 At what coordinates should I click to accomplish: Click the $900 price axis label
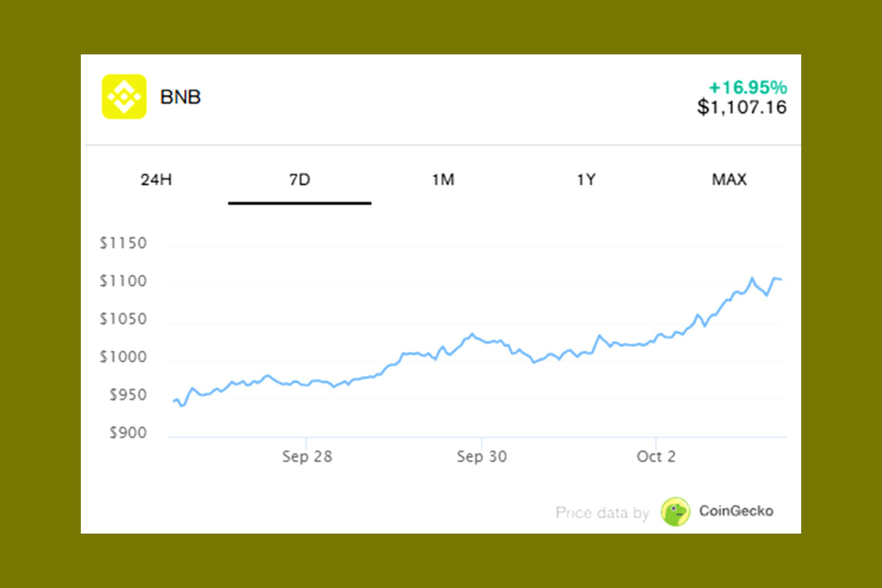pyautogui.click(x=127, y=433)
